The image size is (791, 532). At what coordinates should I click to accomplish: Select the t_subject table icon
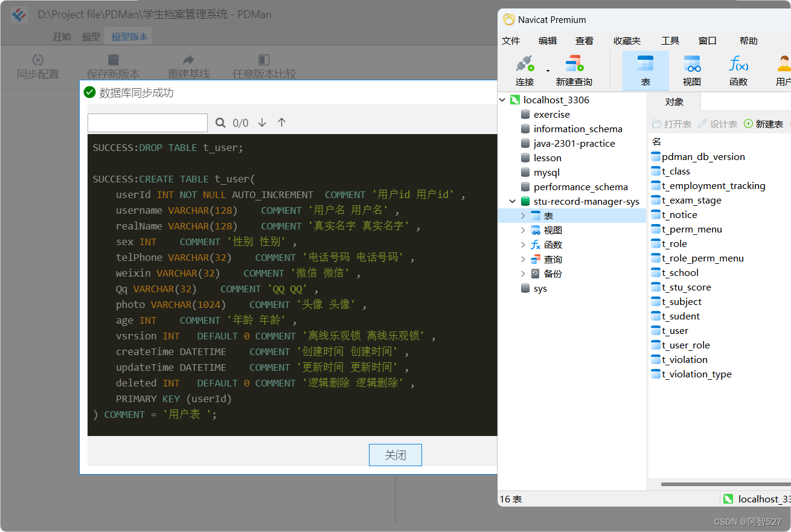point(656,301)
